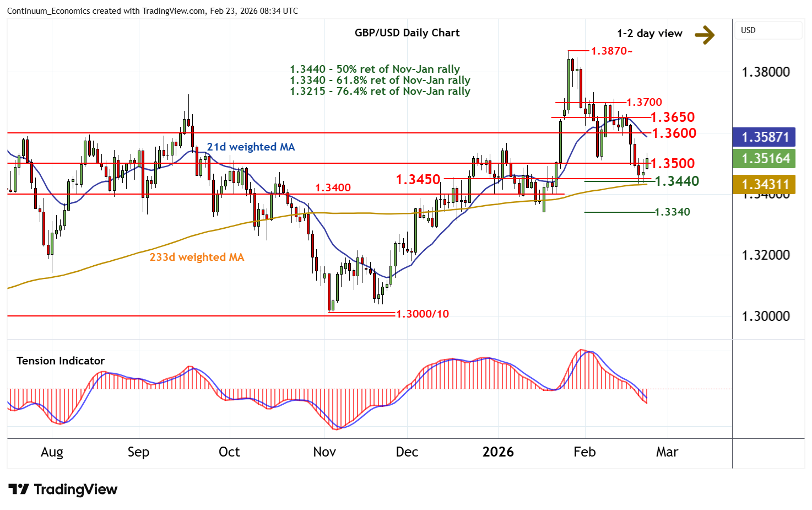Click the GBP/USD Daily Chart title
Image resolution: width=812 pixels, height=510 pixels.
coord(407,33)
